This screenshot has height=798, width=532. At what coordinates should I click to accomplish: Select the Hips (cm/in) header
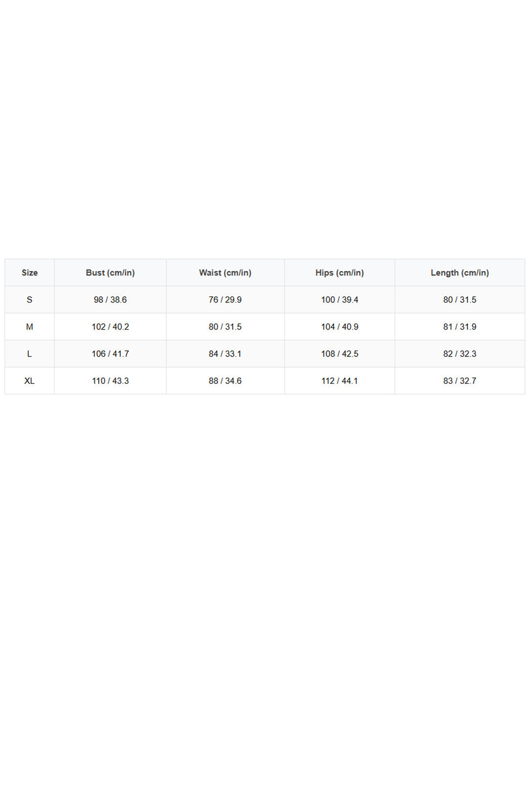click(340, 273)
